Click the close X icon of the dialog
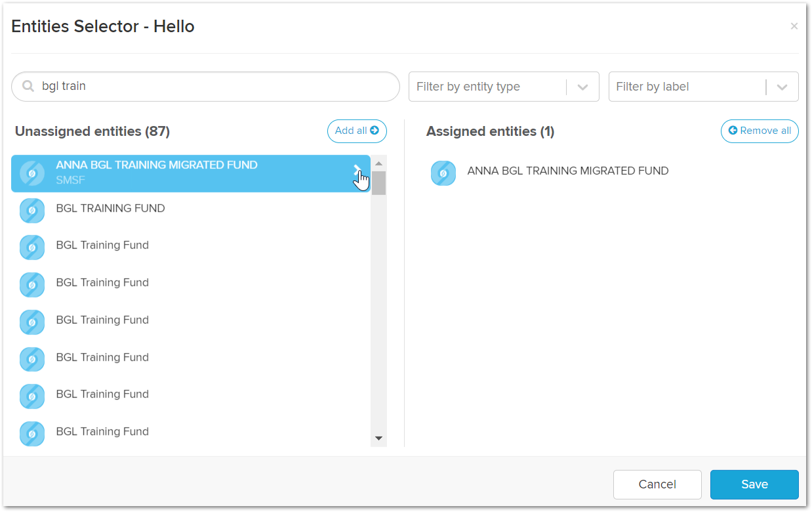The image size is (812, 512). click(794, 26)
